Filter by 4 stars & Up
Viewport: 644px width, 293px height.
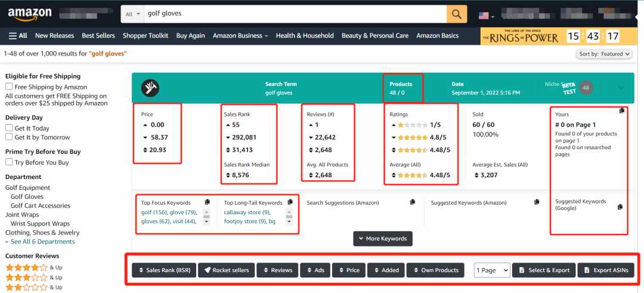pyautogui.click(x=33, y=267)
